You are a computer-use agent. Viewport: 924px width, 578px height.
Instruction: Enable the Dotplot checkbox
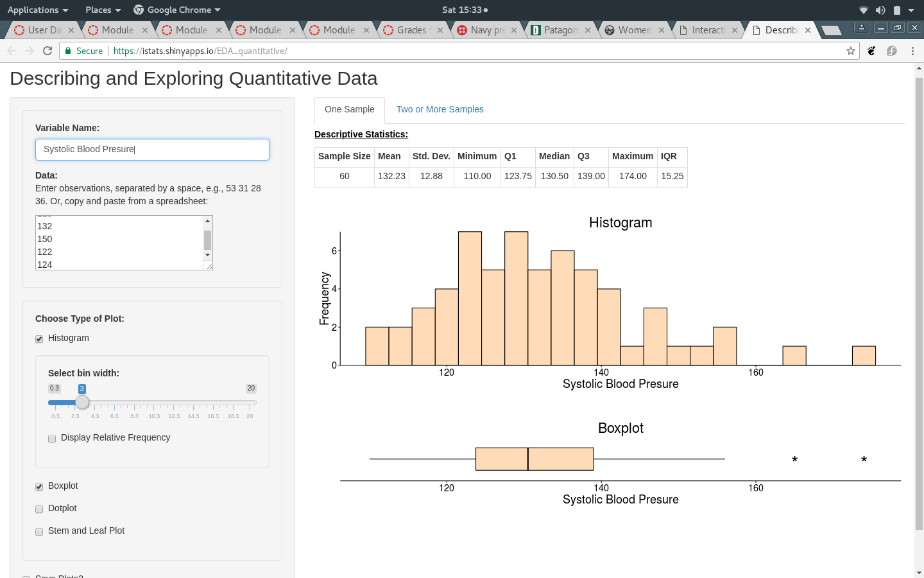pyautogui.click(x=39, y=509)
